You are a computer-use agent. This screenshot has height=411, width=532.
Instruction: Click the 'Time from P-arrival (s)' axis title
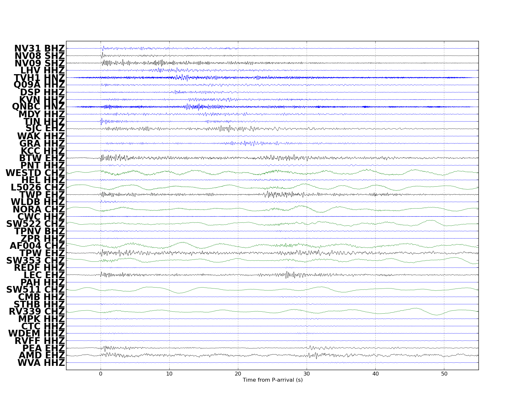point(272,380)
